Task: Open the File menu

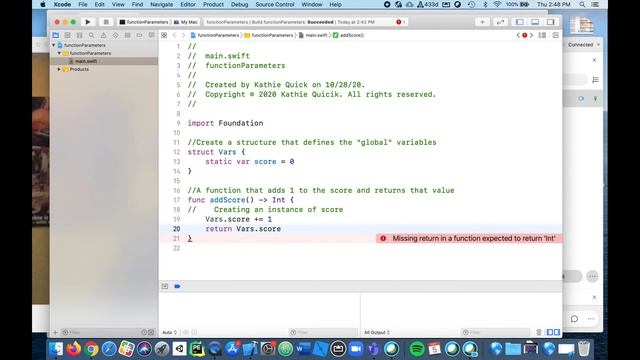Action: point(82,4)
